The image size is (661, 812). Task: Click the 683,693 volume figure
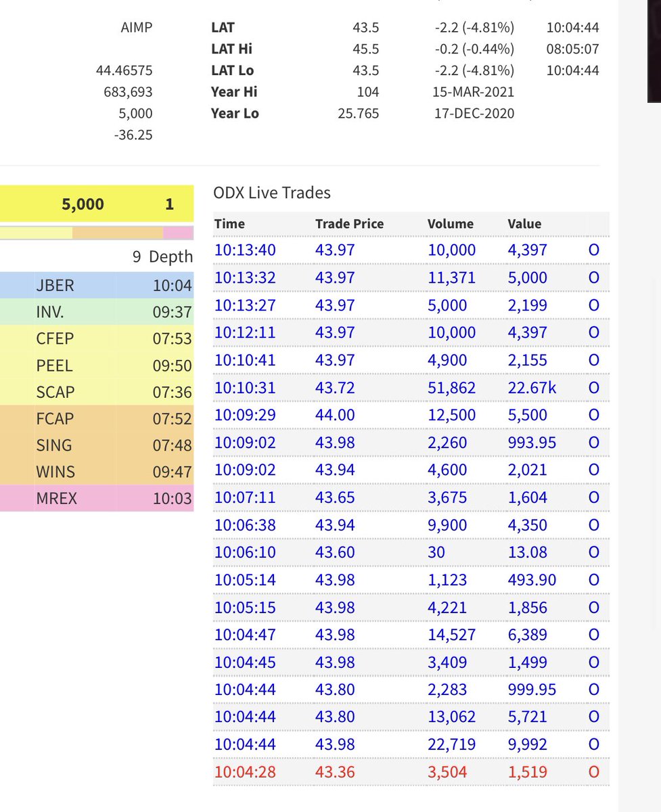pyautogui.click(x=129, y=92)
